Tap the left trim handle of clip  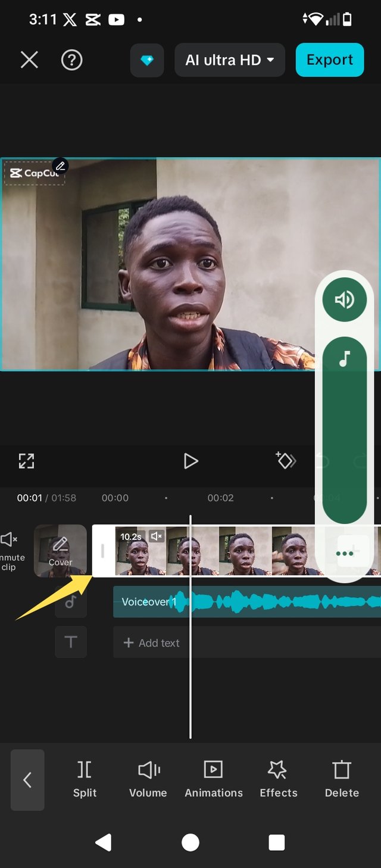coord(102,551)
